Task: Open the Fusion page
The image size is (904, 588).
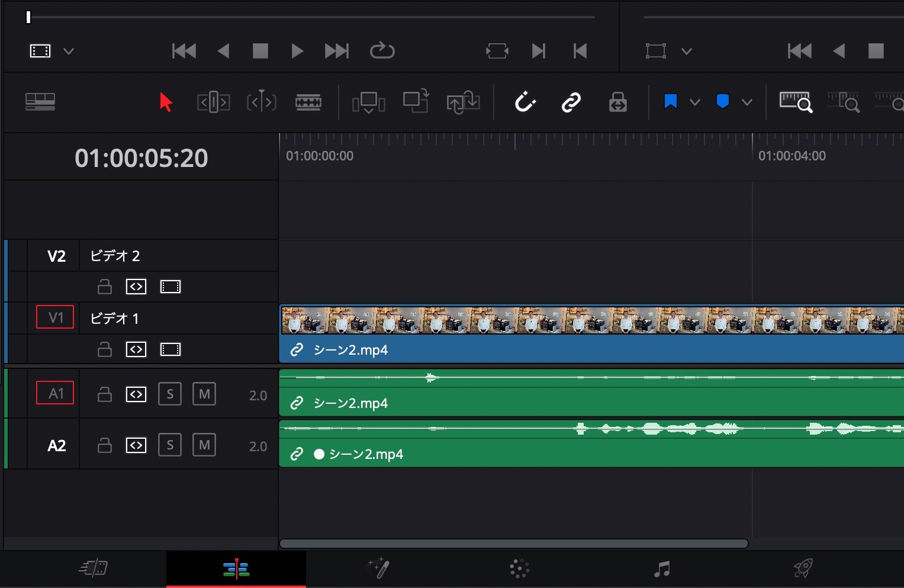Action: pyautogui.click(x=378, y=568)
